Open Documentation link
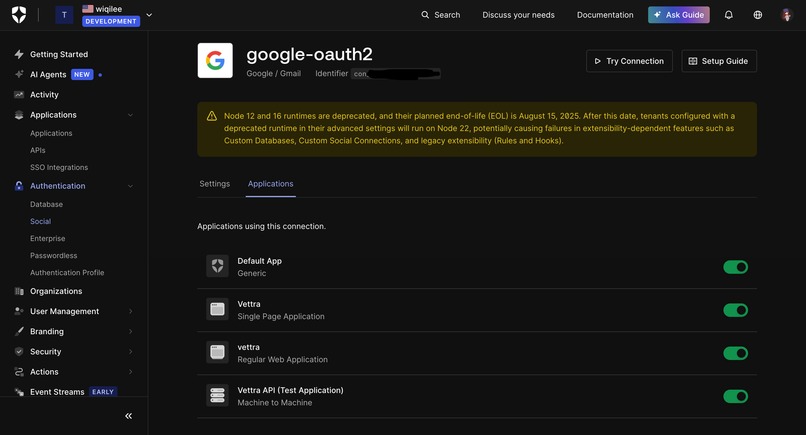This screenshot has height=435, width=806. 605,15
